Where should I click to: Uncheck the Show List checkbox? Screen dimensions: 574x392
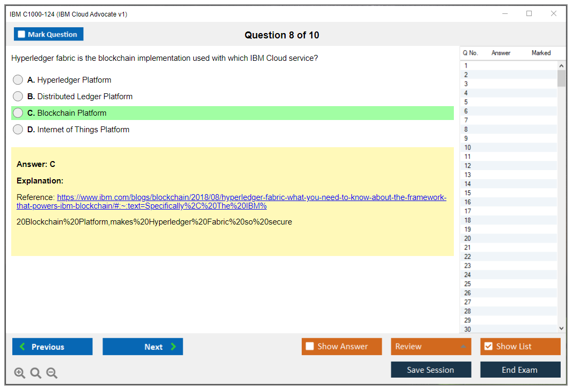[x=488, y=347]
